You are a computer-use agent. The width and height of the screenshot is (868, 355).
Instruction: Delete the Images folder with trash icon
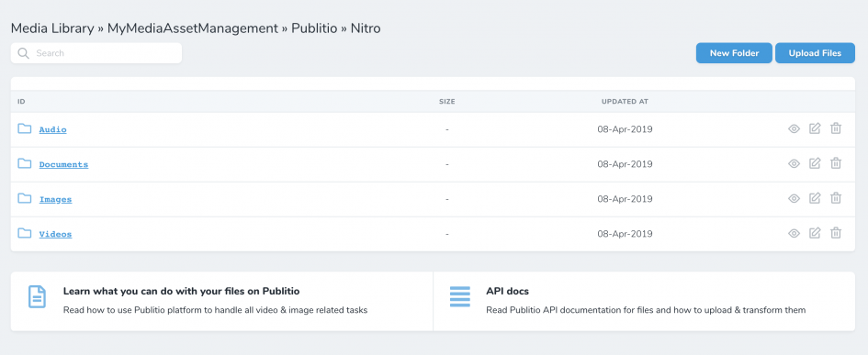pyautogui.click(x=836, y=198)
